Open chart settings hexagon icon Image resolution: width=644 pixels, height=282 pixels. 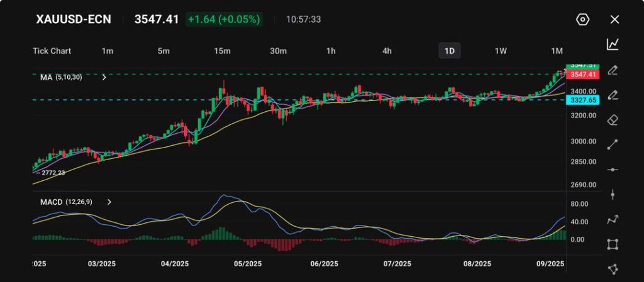(582, 19)
